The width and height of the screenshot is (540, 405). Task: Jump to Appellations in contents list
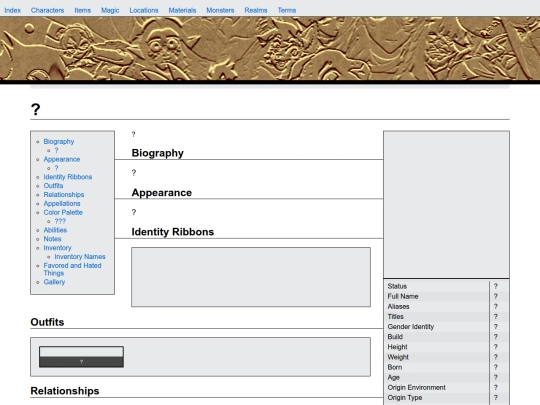(62, 204)
